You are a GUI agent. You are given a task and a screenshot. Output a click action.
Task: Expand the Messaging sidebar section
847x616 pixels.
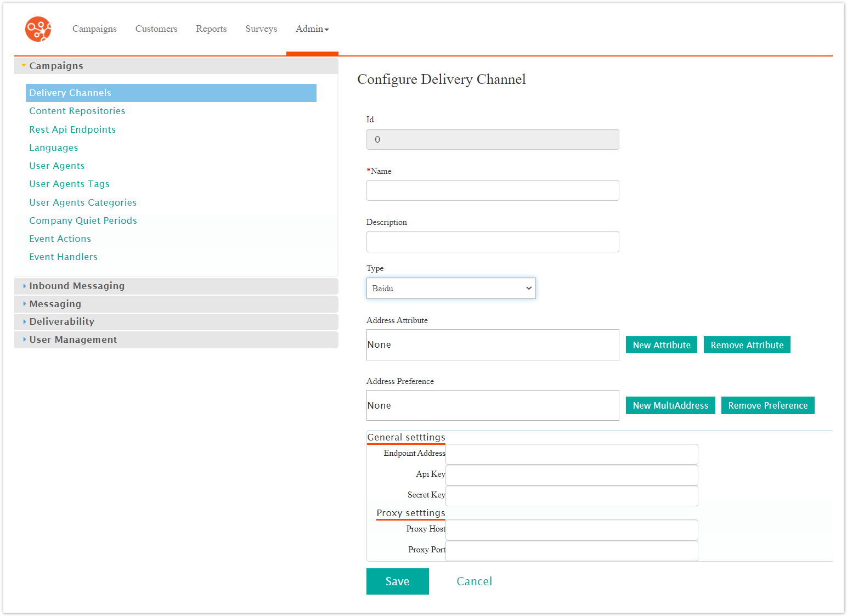pyautogui.click(x=176, y=304)
